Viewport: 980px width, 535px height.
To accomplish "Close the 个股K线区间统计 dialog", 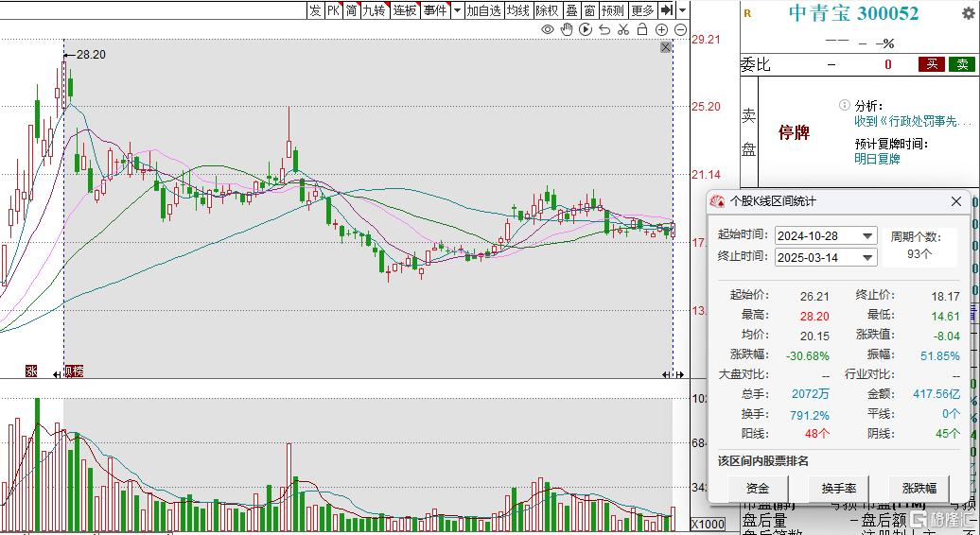I will coord(956,201).
